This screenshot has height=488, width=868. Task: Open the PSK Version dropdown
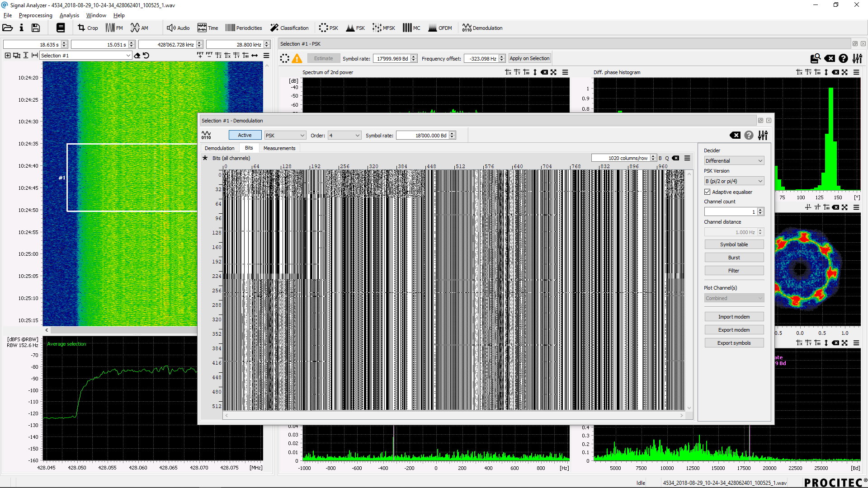pyautogui.click(x=734, y=181)
